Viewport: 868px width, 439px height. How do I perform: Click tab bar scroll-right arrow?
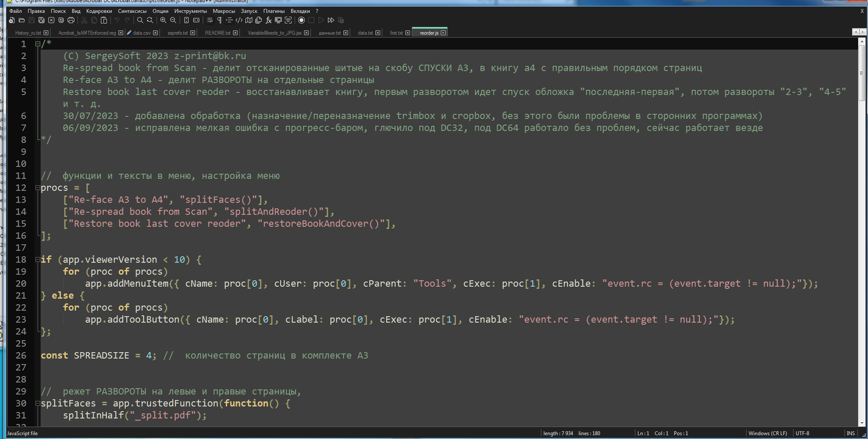(x=862, y=32)
